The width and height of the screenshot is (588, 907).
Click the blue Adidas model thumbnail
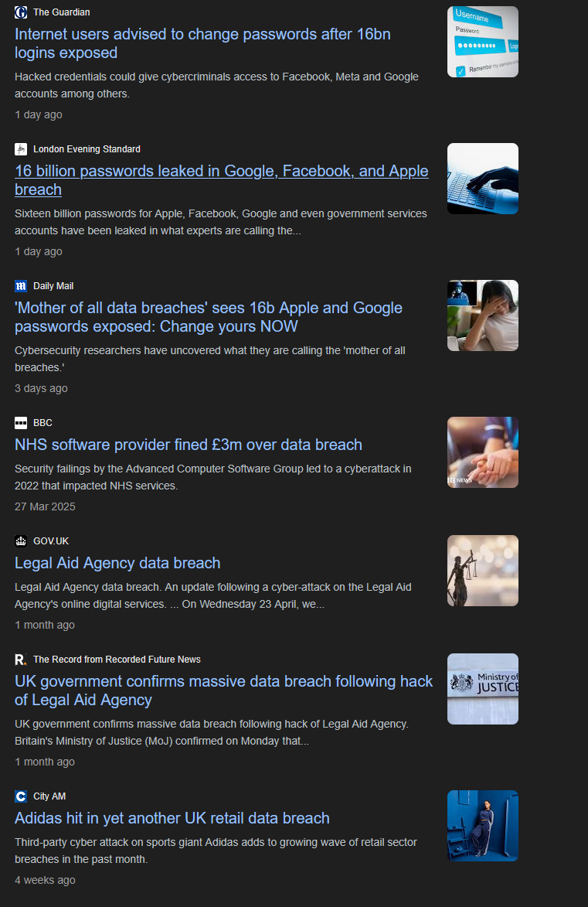[483, 826]
